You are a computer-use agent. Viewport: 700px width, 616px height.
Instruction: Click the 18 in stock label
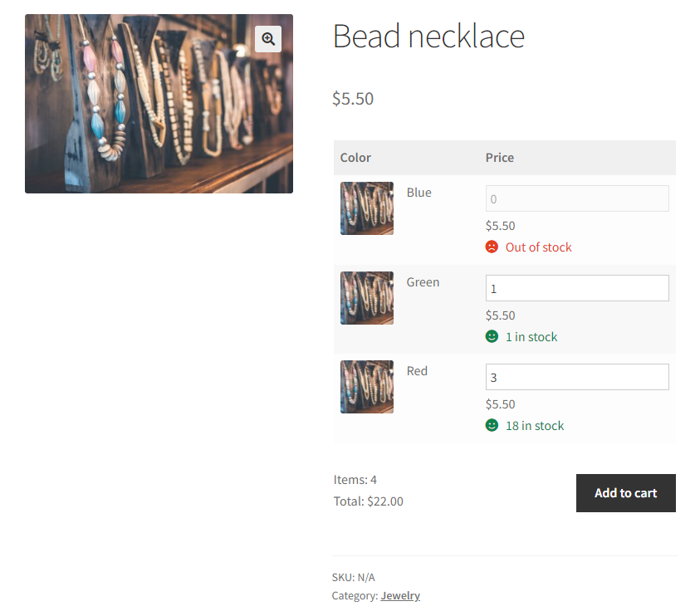535,425
